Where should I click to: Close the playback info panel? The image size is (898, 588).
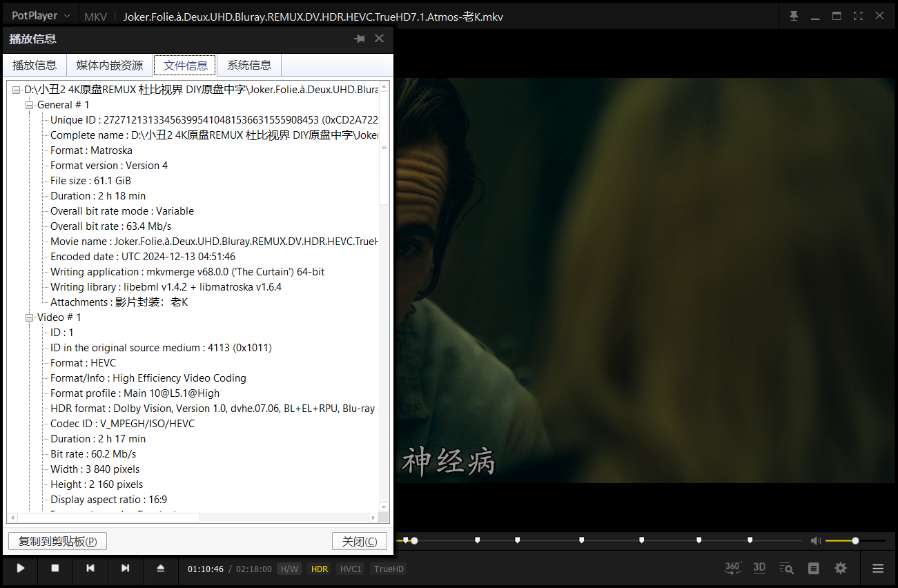[x=379, y=39]
